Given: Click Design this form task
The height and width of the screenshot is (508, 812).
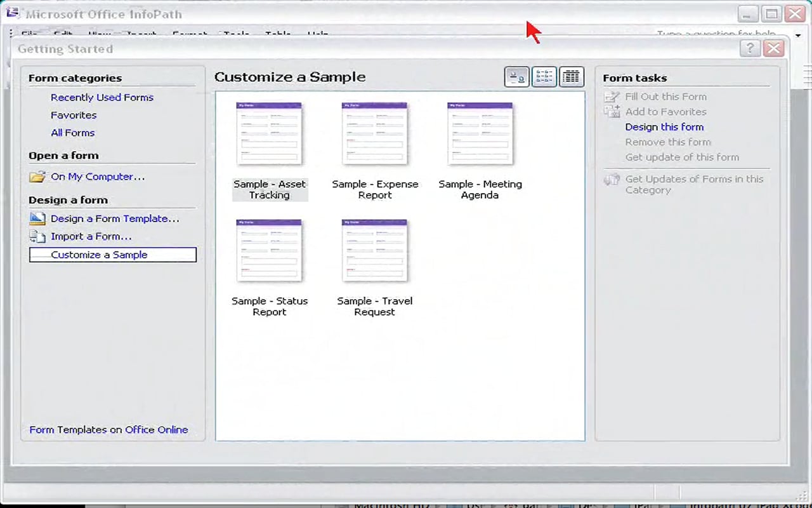Looking at the screenshot, I should [664, 127].
